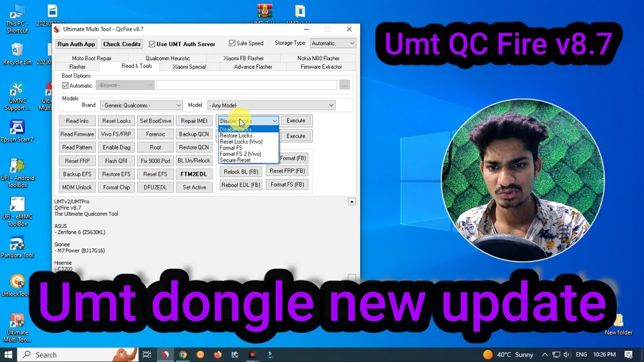Open the New folder desktop icon
The width and height of the screenshot is (644, 362).
[618, 325]
